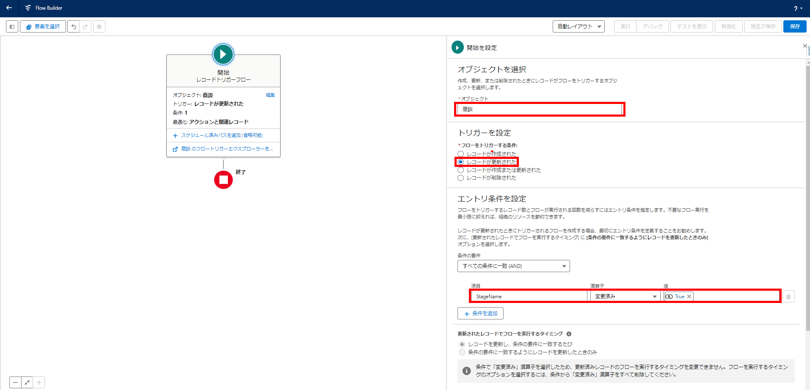
Task: Zoom out the canvas with minus
Action: 15,382
